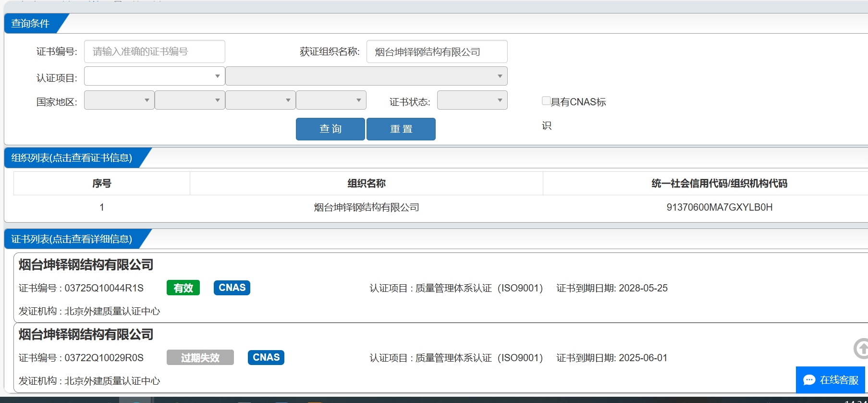Open the wide second 认证项目 dropdown

pyautogui.click(x=367, y=76)
